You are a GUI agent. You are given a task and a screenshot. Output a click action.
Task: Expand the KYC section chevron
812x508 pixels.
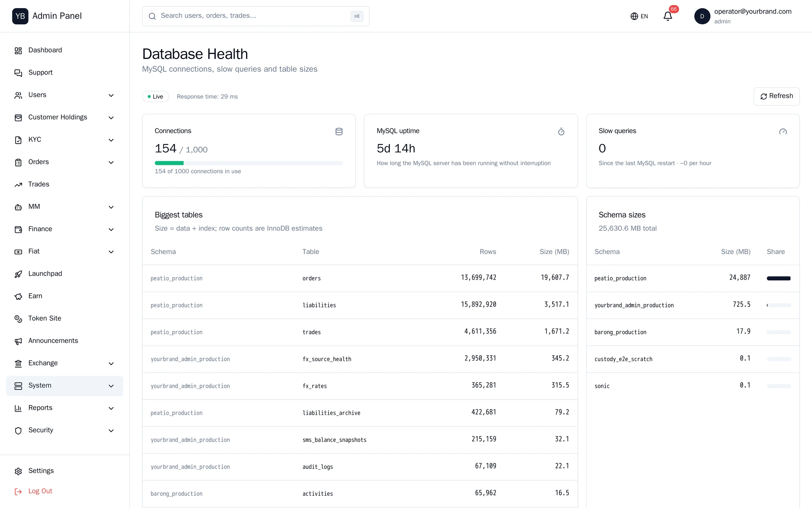tap(111, 140)
